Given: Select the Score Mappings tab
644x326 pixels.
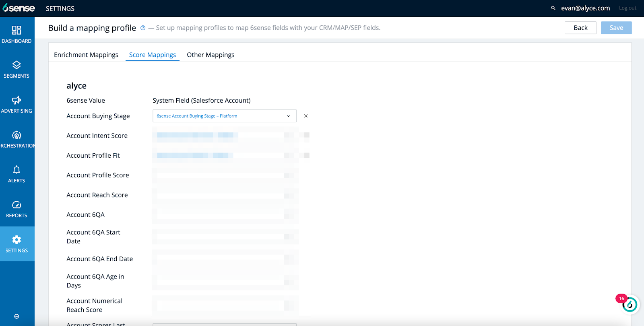Looking at the screenshot, I should tap(153, 55).
